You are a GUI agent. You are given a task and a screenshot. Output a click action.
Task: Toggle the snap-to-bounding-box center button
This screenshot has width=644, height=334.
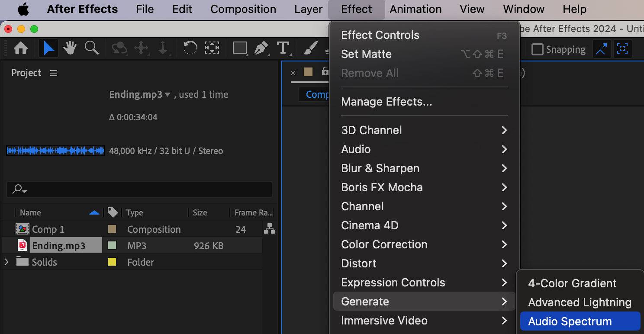(622, 49)
